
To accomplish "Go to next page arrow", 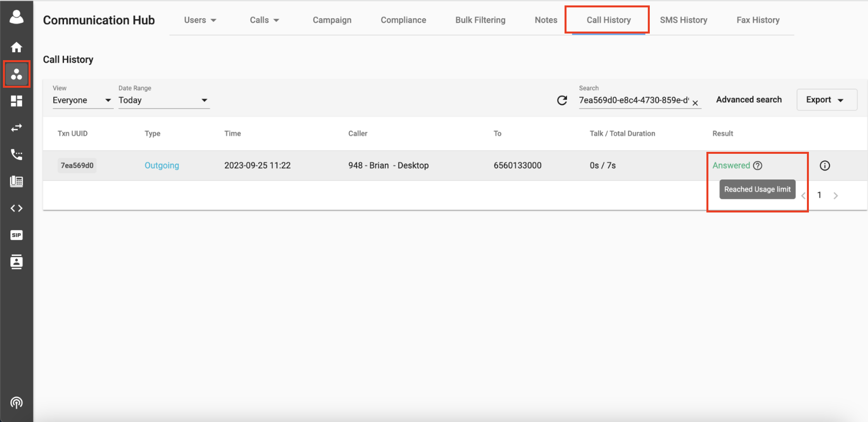I will [x=835, y=196].
